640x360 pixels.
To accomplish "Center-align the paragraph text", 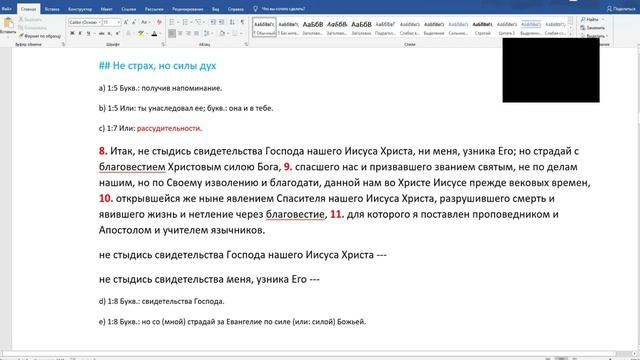I will click(180, 33).
